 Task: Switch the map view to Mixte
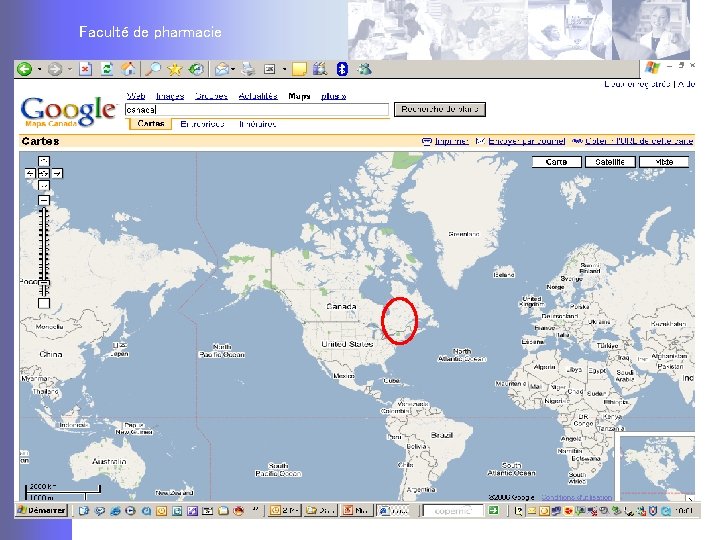coord(664,162)
